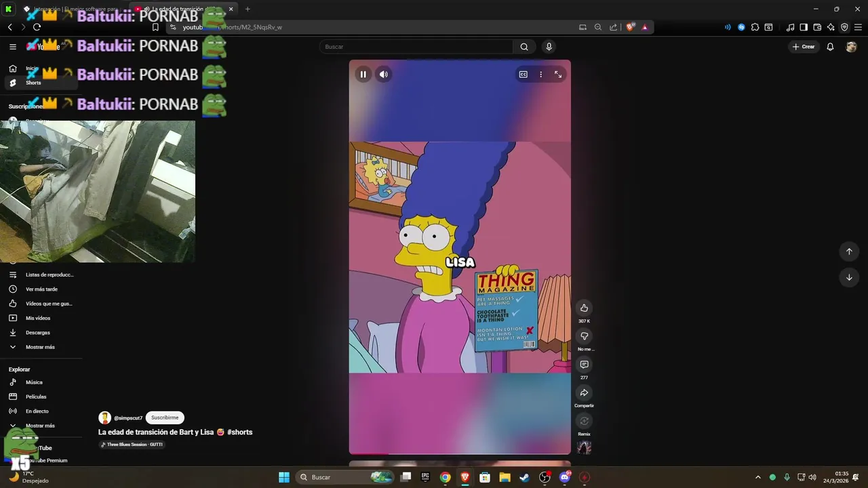Click the zoom-out magnifier in address bar
This screenshot has height=488, width=868.
click(x=598, y=27)
